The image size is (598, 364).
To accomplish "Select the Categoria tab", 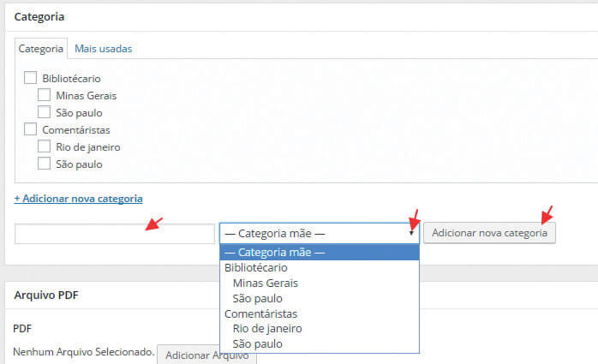I will pos(41,49).
